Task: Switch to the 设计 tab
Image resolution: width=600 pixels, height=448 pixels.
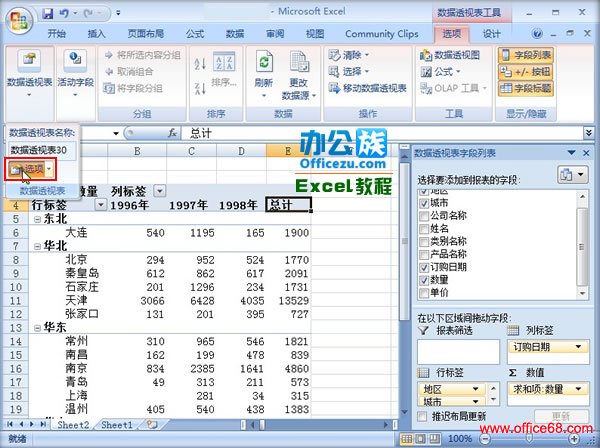Action: click(x=491, y=34)
